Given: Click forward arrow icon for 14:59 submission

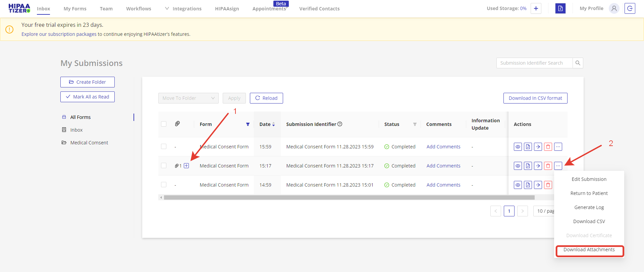Looking at the screenshot, I should coord(538,185).
